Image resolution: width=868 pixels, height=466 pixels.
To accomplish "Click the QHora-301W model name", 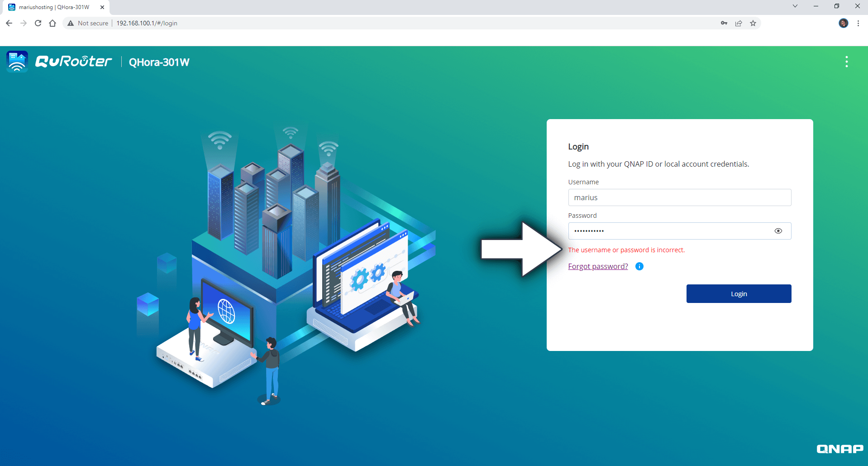I will point(159,62).
